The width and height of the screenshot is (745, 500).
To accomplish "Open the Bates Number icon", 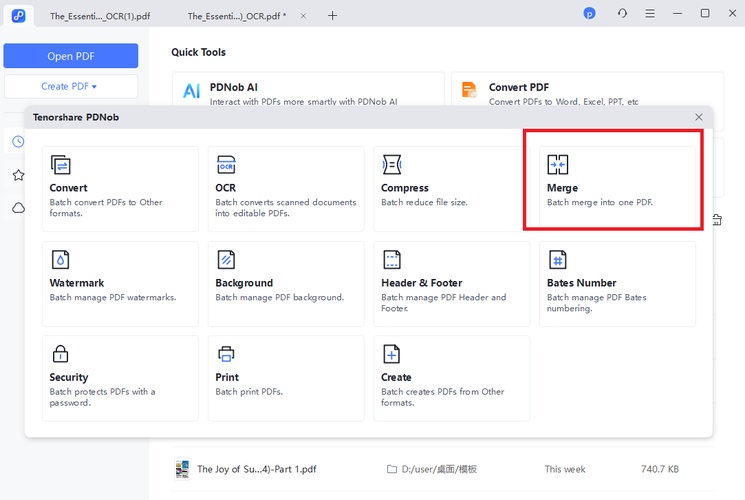I will pyautogui.click(x=557, y=260).
